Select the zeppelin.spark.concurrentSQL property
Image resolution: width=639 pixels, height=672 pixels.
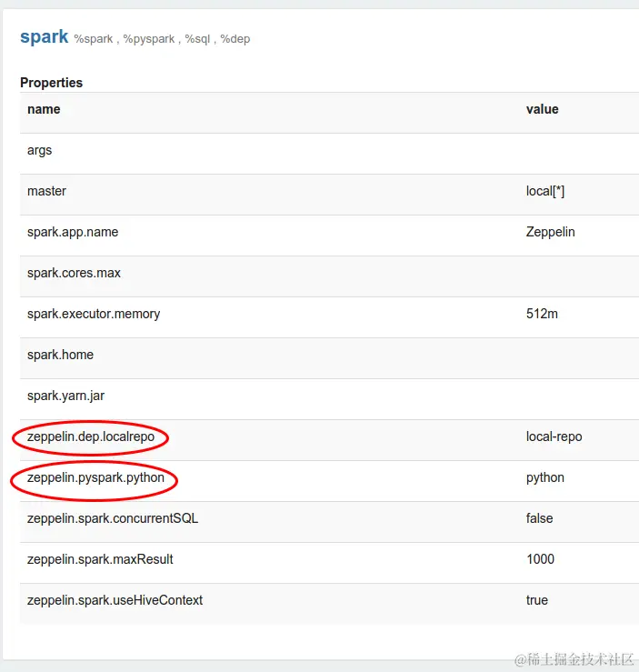(113, 518)
